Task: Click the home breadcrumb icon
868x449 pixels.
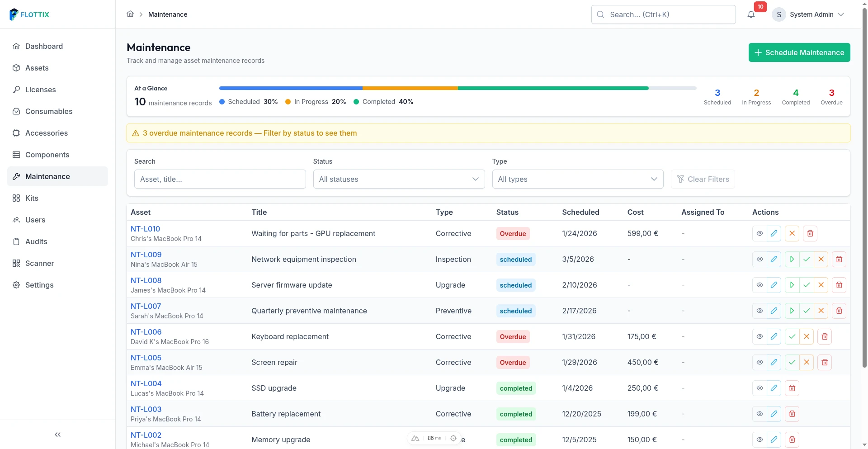Action: coord(130,14)
